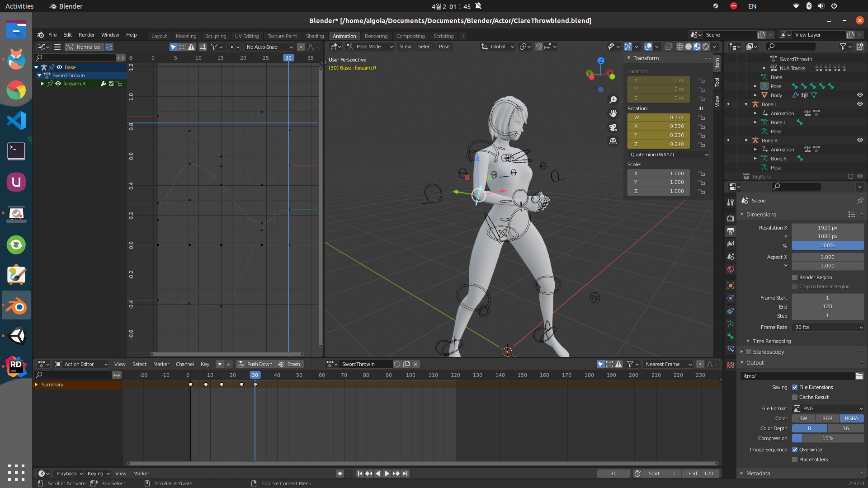Open the Playback popover
The width and height of the screenshot is (868, 488).
click(69, 474)
